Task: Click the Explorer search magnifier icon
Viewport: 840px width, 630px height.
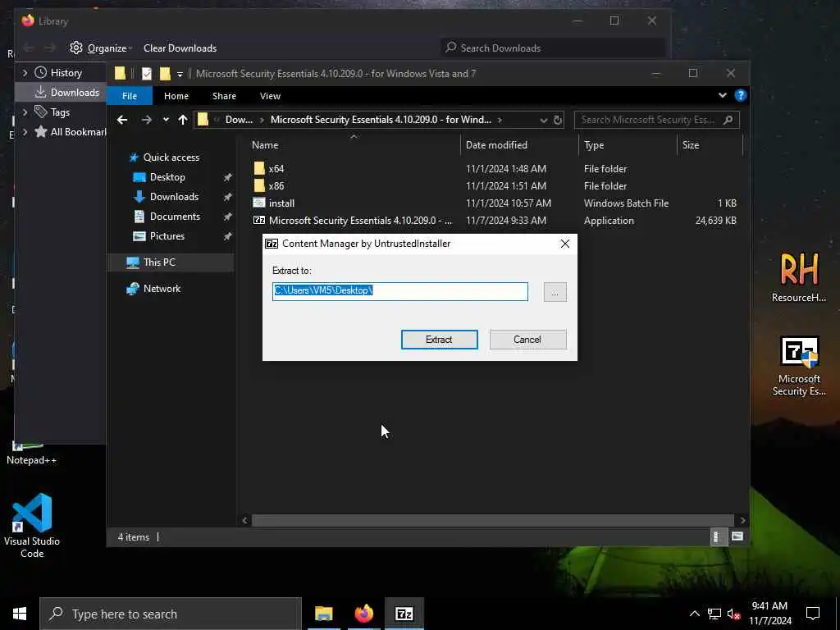Action: pyautogui.click(x=728, y=120)
